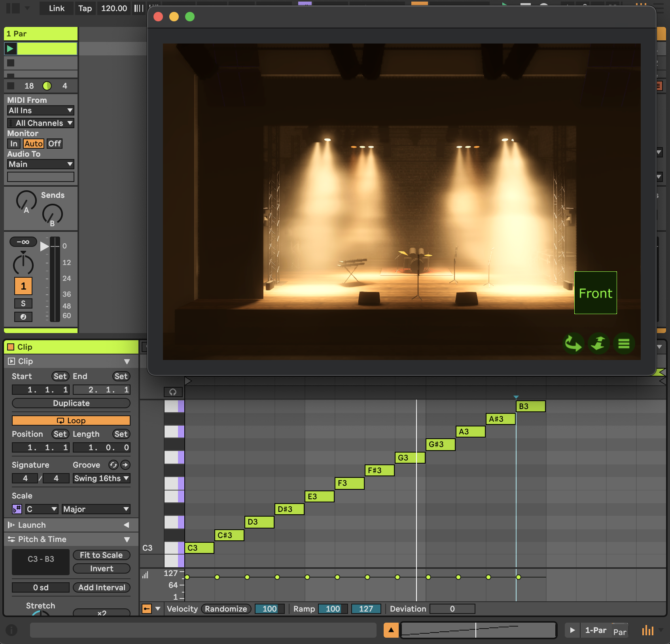Set Monitor to In
This screenshot has width=670, height=644.
pos(14,144)
